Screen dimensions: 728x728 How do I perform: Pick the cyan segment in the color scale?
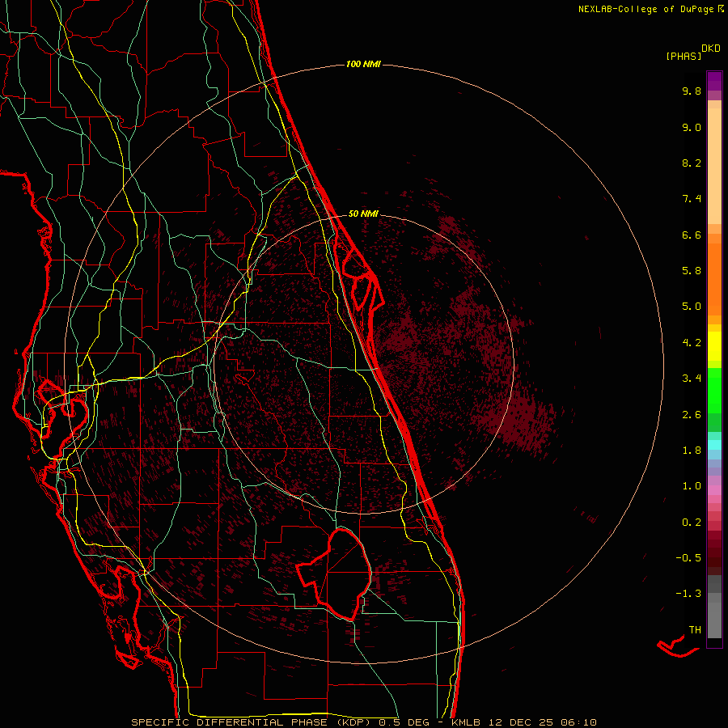pos(714,445)
